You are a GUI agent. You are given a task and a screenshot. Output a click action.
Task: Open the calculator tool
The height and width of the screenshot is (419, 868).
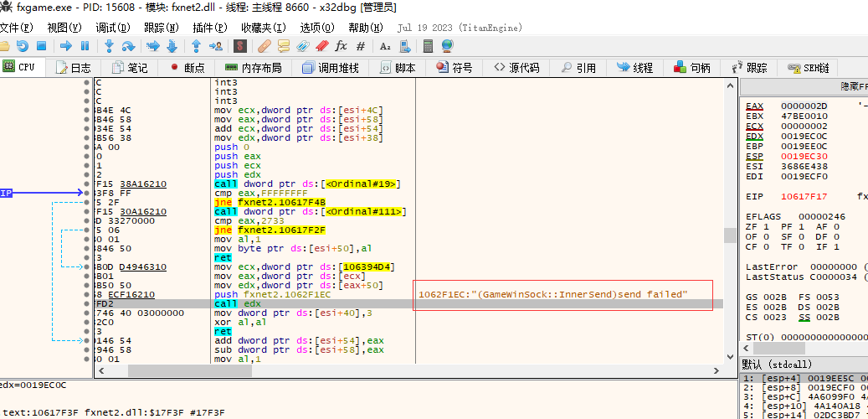429,46
